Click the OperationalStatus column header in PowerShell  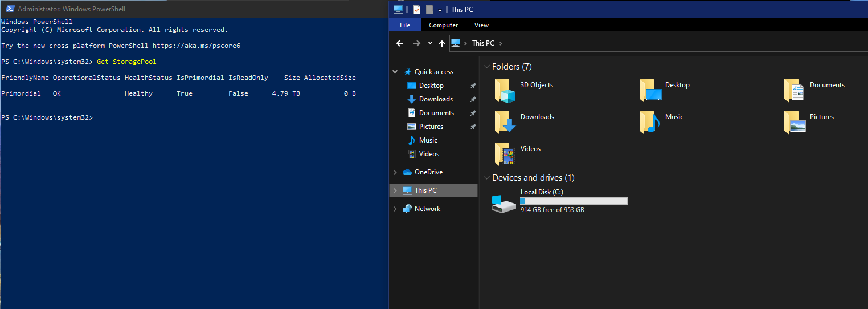pos(87,78)
